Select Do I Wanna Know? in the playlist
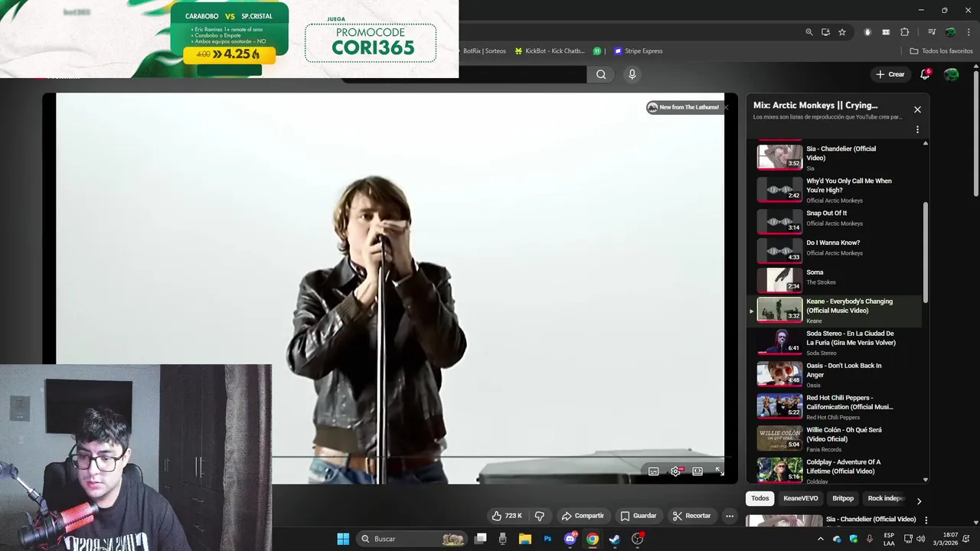The height and width of the screenshot is (551, 980). click(835, 249)
